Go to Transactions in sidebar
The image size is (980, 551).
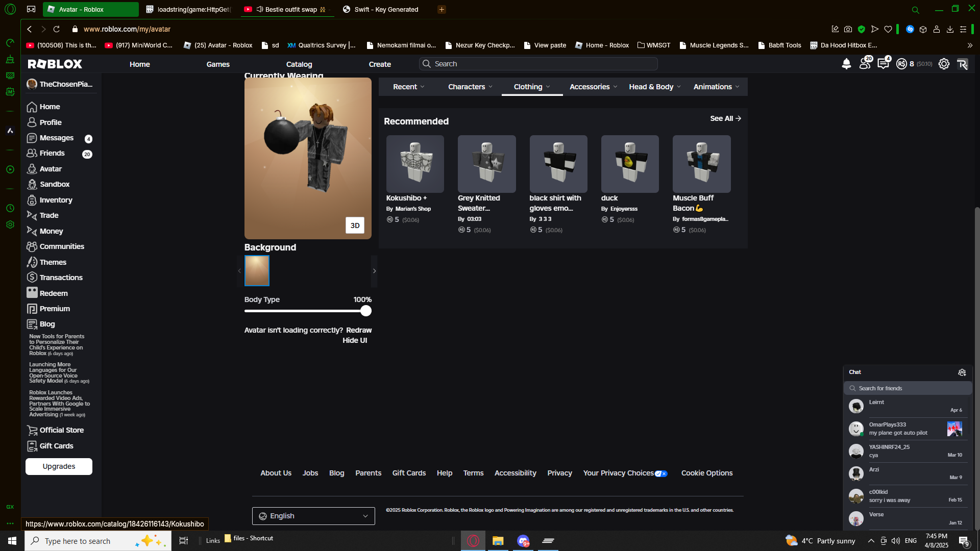61,278
